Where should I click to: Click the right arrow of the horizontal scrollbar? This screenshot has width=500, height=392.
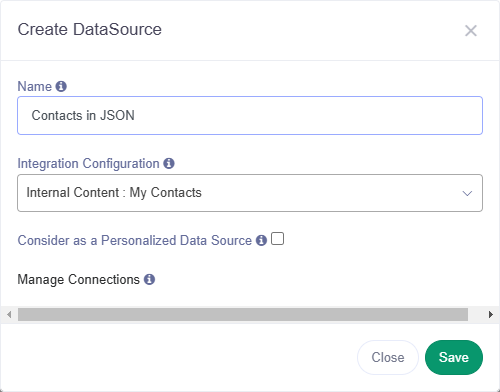490,314
